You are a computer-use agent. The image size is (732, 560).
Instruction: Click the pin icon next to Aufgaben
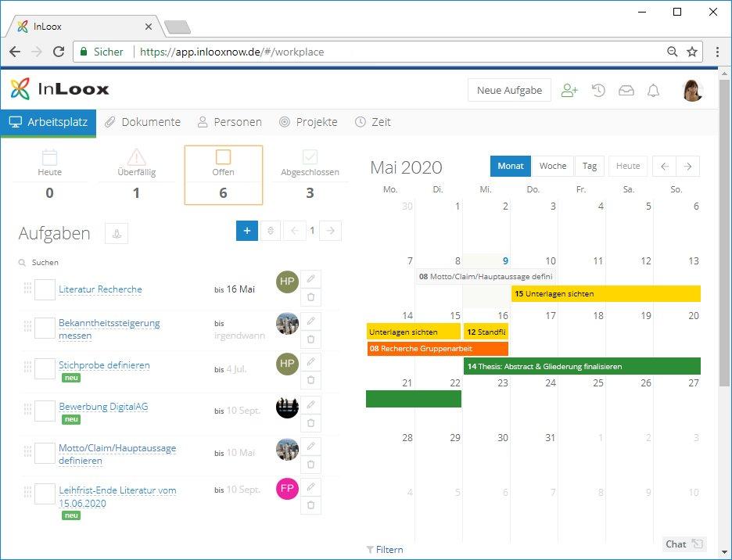(117, 233)
